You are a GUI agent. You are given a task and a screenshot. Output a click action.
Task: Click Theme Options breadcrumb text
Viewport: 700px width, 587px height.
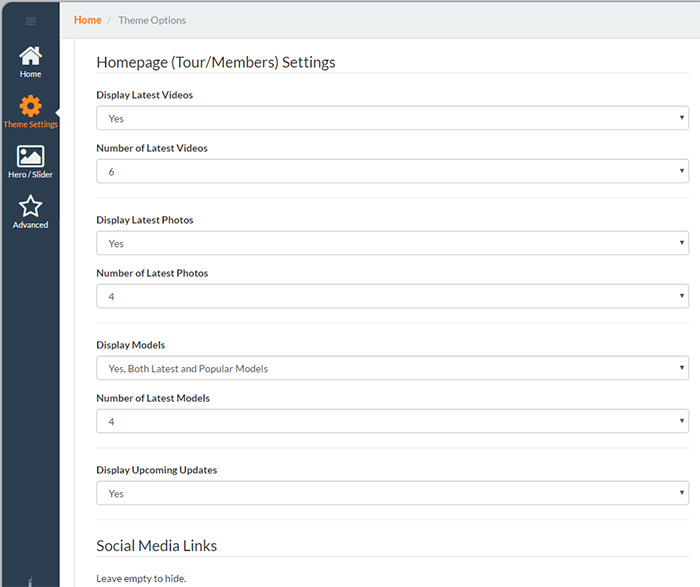point(152,20)
